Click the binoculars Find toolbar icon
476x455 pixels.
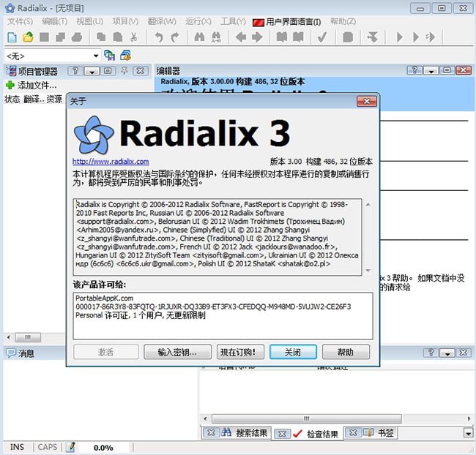(200, 37)
